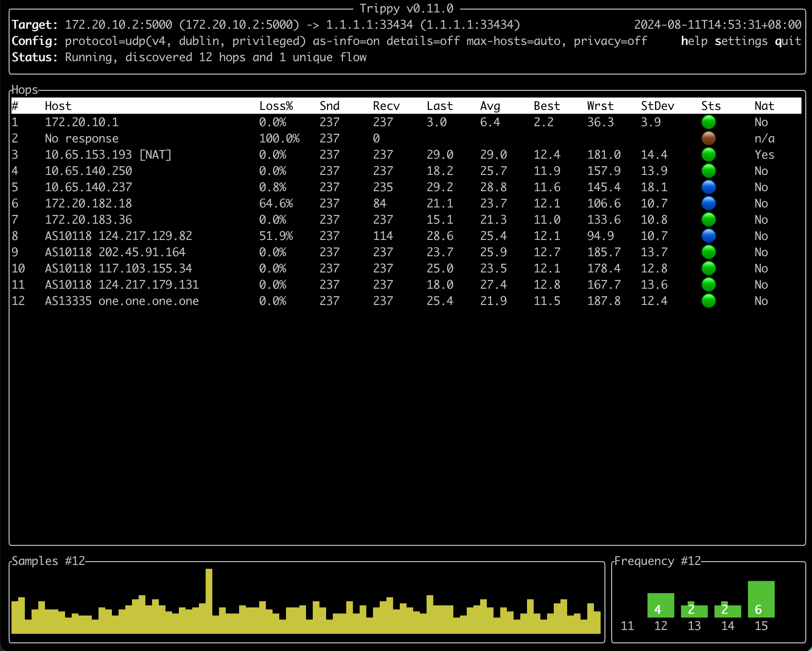812x651 pixels.
Task: Click the Recv value 84
Action: 380,204
